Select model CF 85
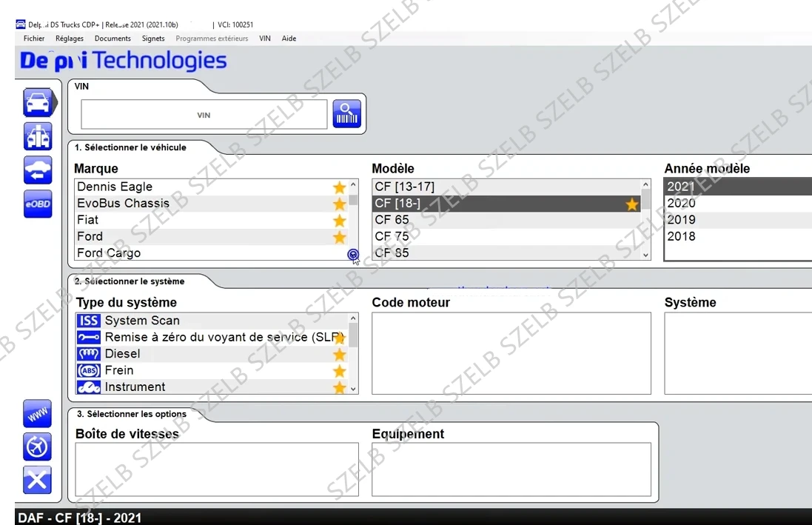The width and height of the screenshot is (812, 525). pyautogui.click(x=507, y=253)
